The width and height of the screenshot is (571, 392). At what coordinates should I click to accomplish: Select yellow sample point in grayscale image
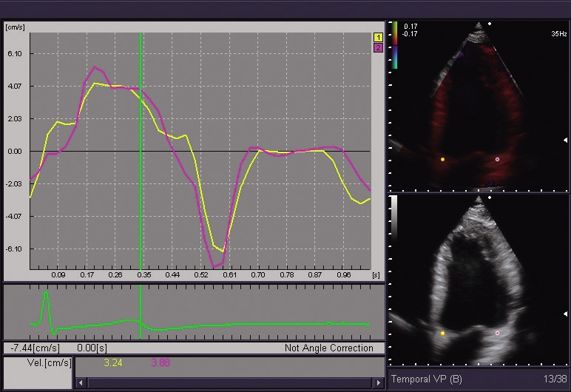click(x=443, y=334)
